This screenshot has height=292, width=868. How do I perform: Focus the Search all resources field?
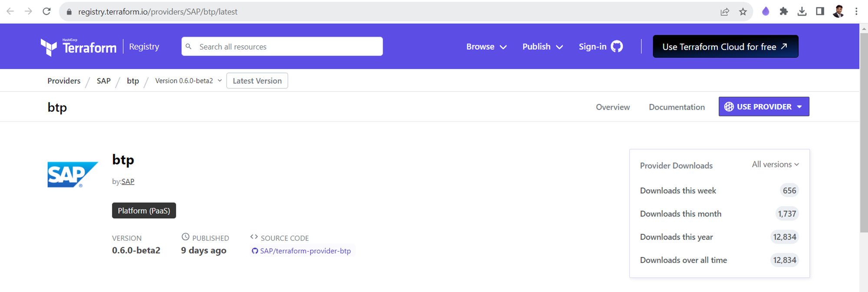[286, 47]
